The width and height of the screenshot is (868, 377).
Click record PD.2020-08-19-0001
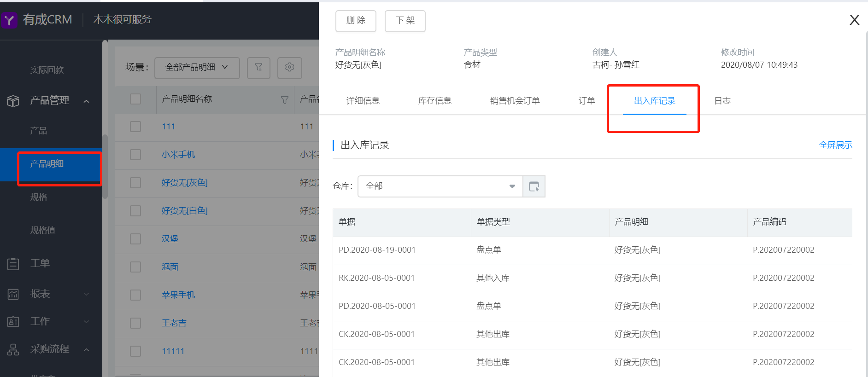point(377,250)
